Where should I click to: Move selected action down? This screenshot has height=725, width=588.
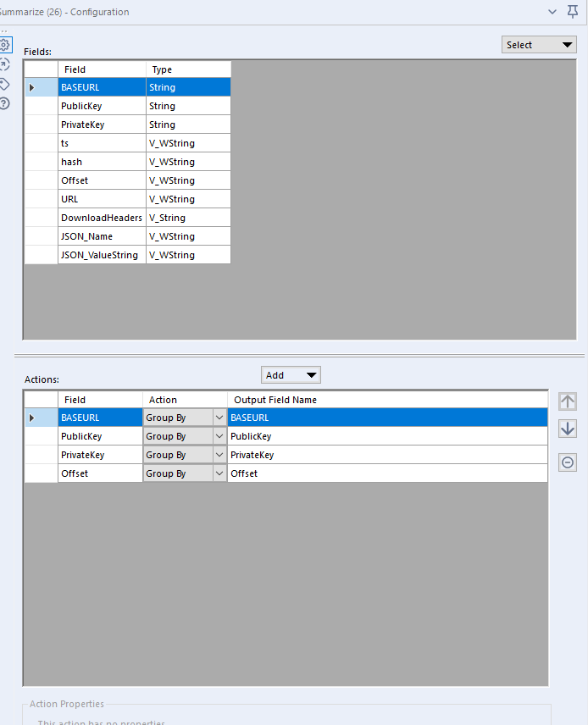click(568, 429)
